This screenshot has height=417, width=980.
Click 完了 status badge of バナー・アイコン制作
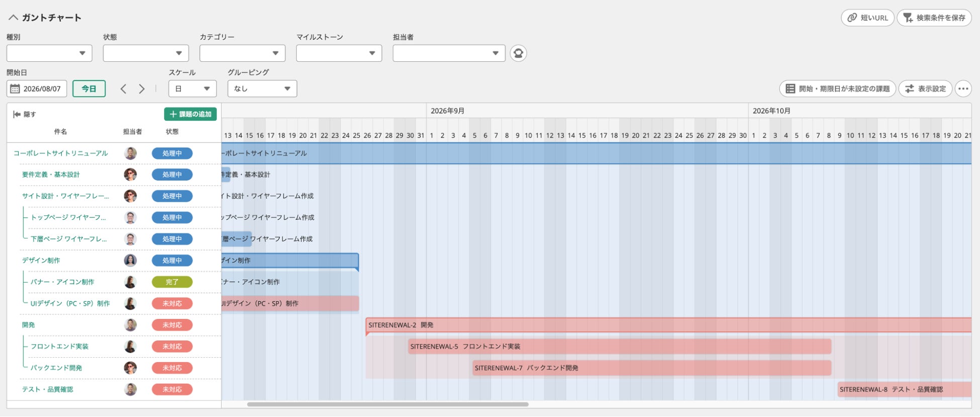172,282
